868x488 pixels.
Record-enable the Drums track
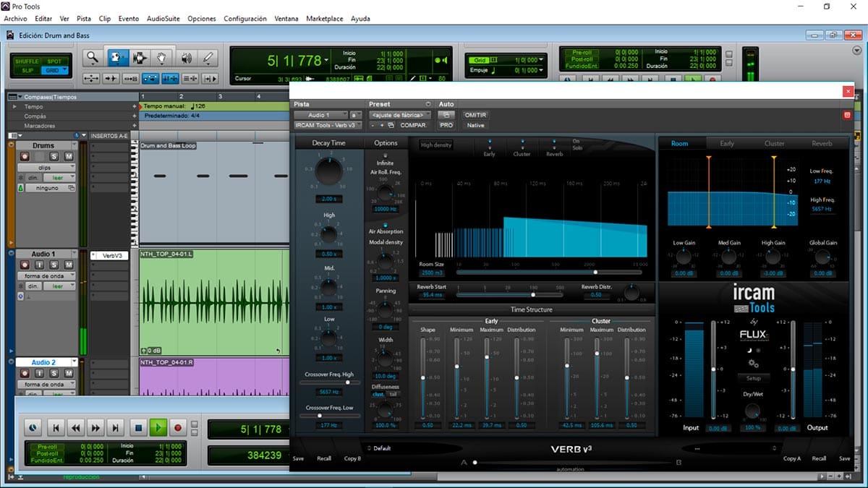[x=25, y=157]
